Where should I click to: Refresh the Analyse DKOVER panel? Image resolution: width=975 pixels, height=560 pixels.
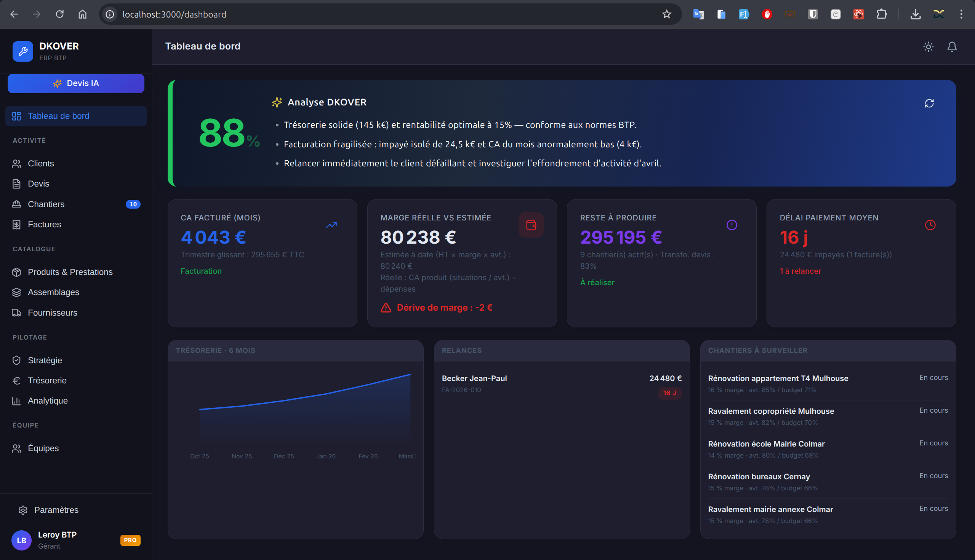coord(929,103)
